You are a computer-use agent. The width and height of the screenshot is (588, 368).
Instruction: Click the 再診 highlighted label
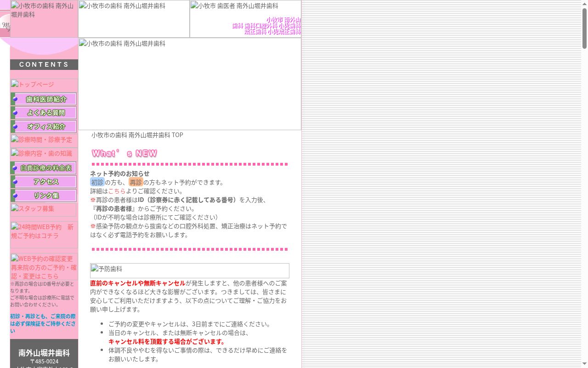click(136, 182)
